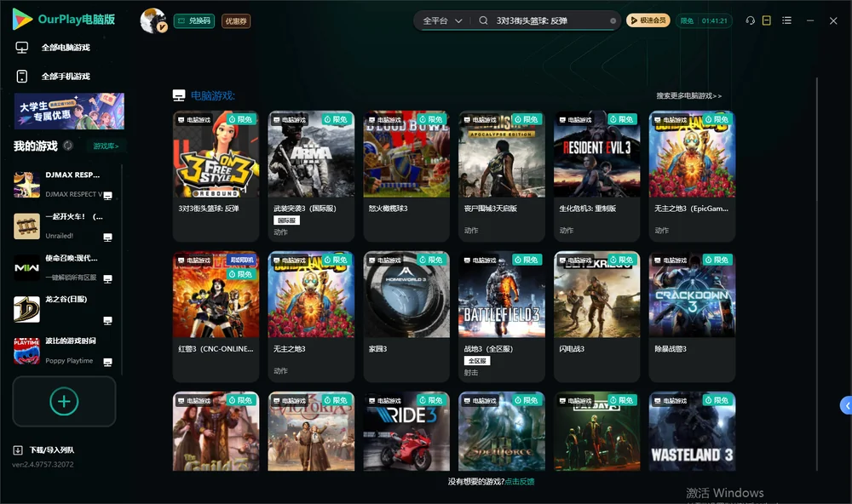Open the 3对3街头篮球: 反弹 game card
852x504 pixels.
[x=216, y=176]
